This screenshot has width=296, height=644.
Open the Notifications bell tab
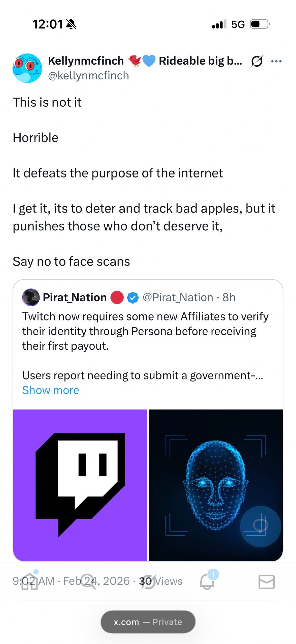[207, 582]
